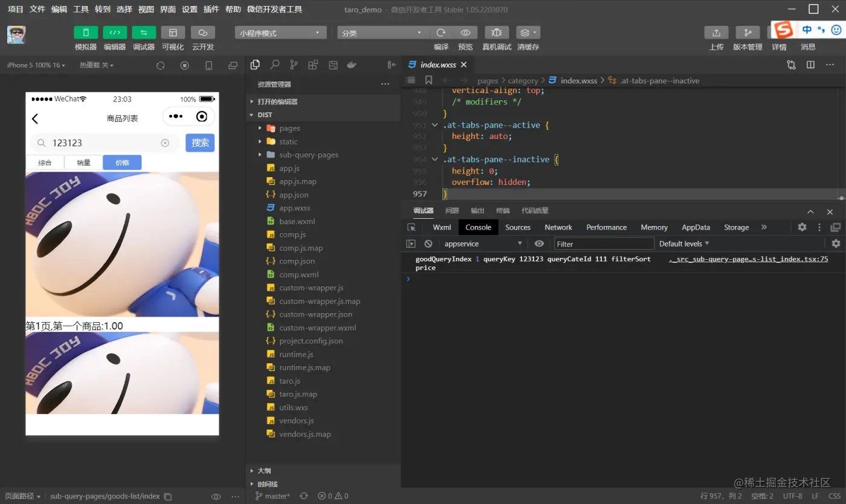Open the 文件 menu
This screenshot has height=504, width=846.
(37, 9)
